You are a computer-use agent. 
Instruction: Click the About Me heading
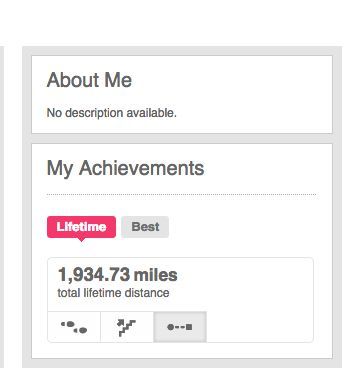[x=89, y=80]
